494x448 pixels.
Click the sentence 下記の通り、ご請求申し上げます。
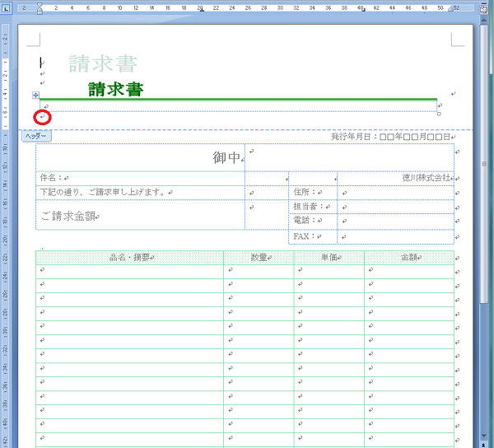point(102,192)
